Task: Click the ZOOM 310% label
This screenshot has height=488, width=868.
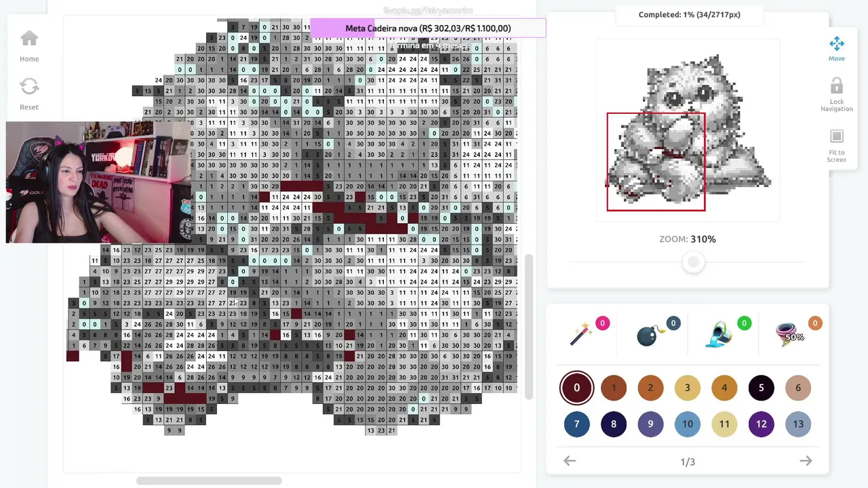Action: click(688, 239)
